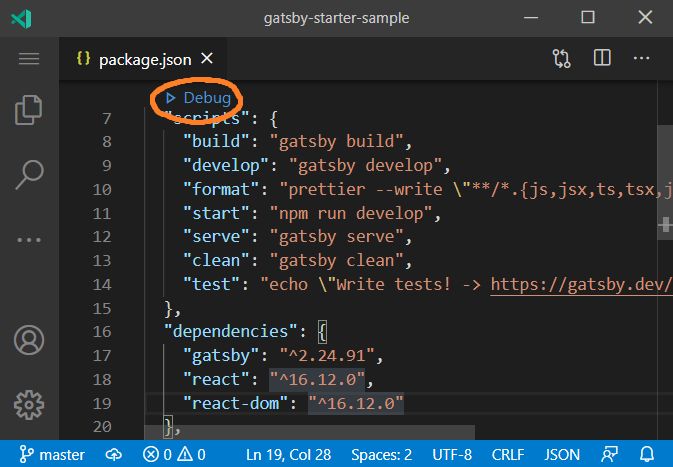Image resolution: width=673 pixels, height=467 pixels.
Task: Click the "gatsby serve" value
Action: [x=336, y=237]
